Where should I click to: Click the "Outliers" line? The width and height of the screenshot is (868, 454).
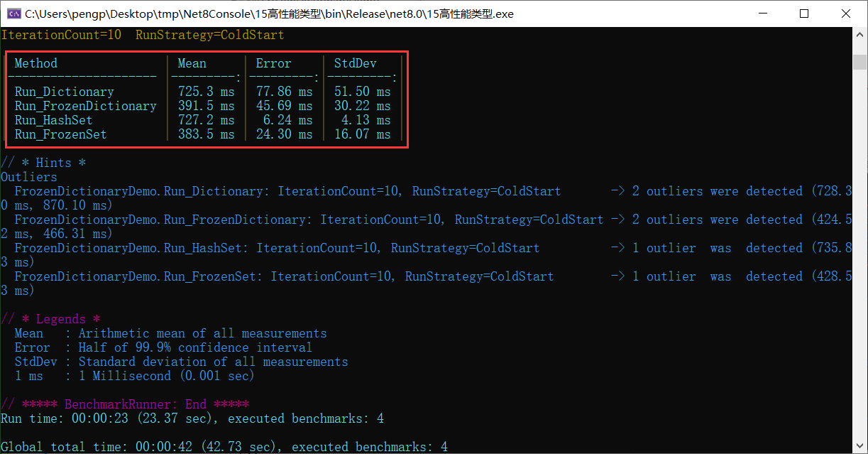[28, 177]
